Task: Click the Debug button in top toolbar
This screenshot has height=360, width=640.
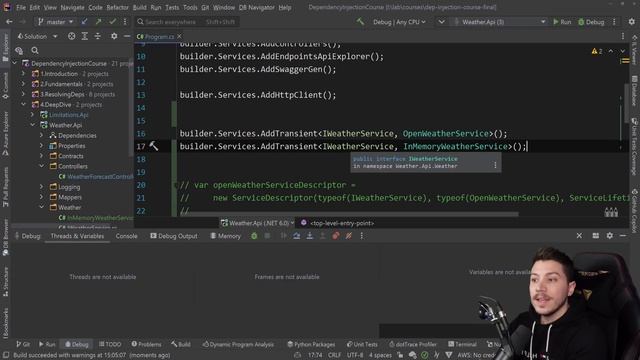Action: click(591, 22)
